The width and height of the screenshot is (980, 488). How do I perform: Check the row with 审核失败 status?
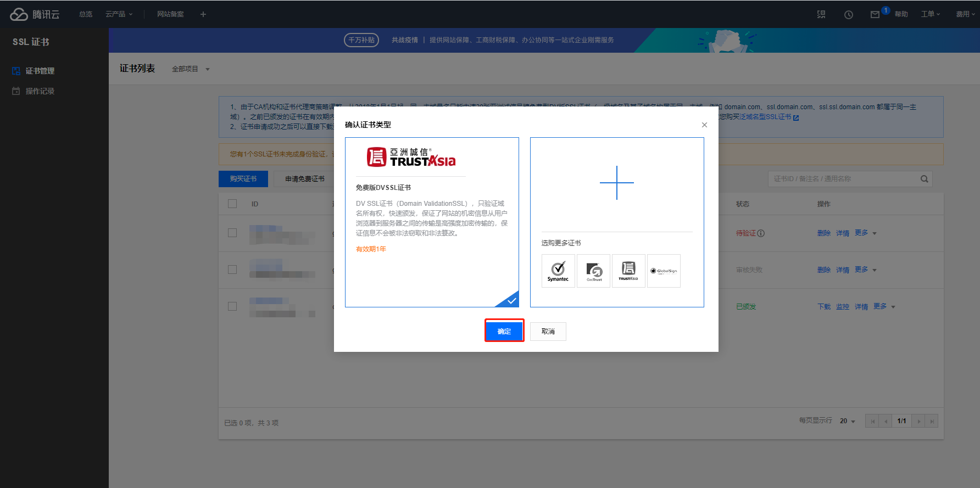click(x=232, y=270)
